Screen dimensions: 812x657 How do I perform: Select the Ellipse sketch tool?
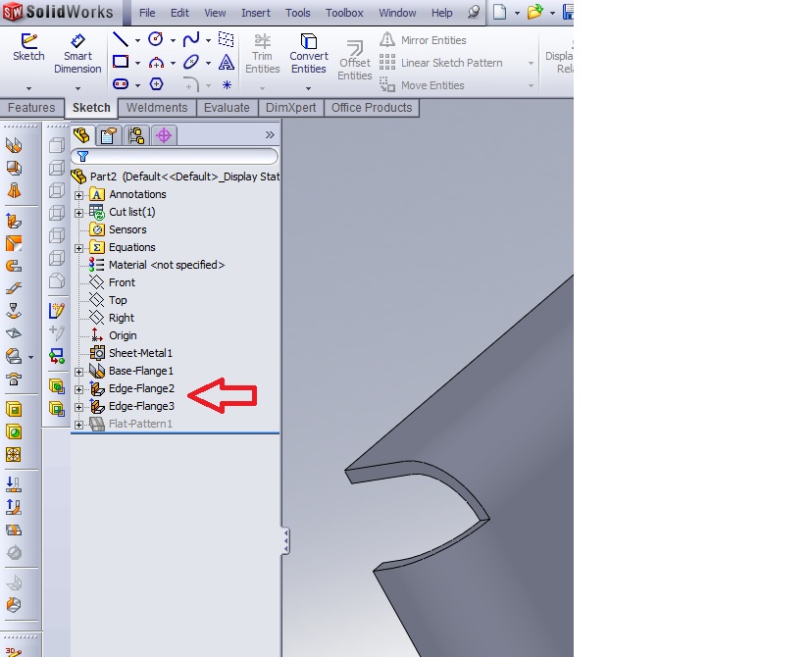pos(191,62)
